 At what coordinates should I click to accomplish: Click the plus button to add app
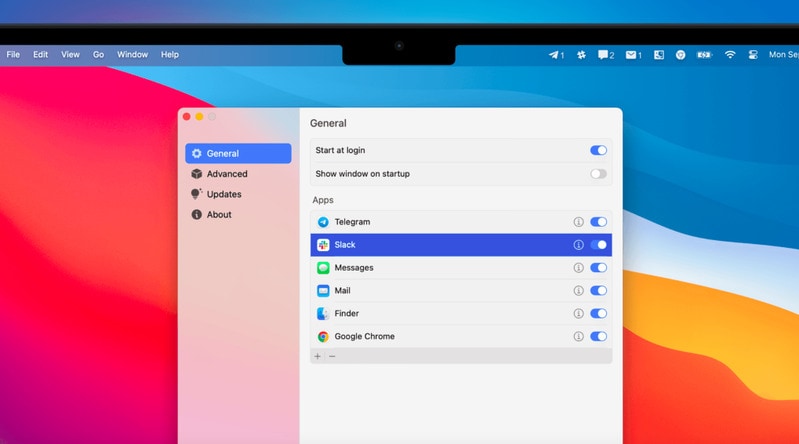point(318,356)
